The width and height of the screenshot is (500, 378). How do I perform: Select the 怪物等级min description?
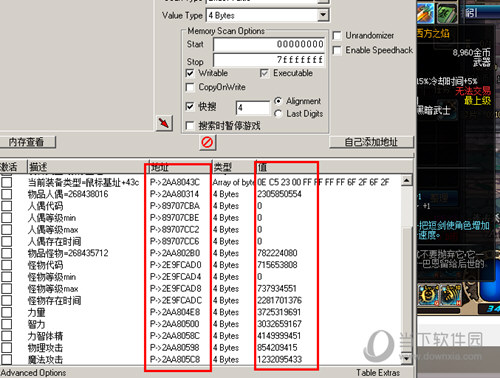tap(52, 277)
